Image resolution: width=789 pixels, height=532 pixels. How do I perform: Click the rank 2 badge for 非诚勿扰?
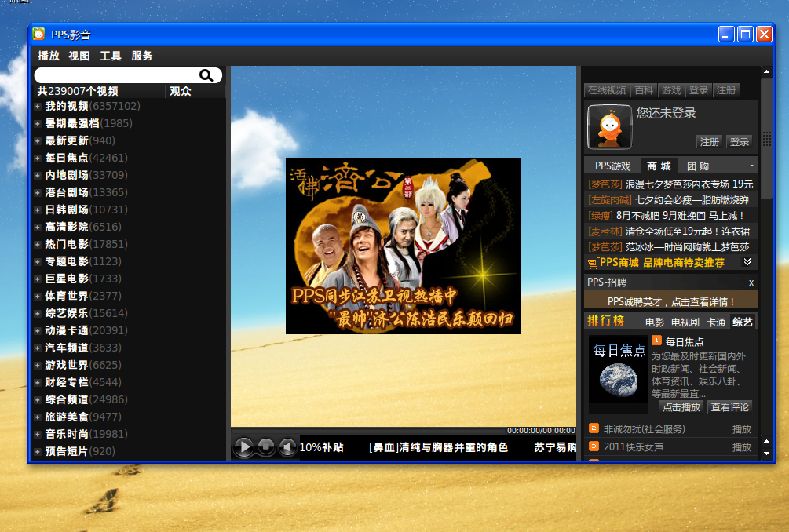pyautogui.click(x=594, y=428)
